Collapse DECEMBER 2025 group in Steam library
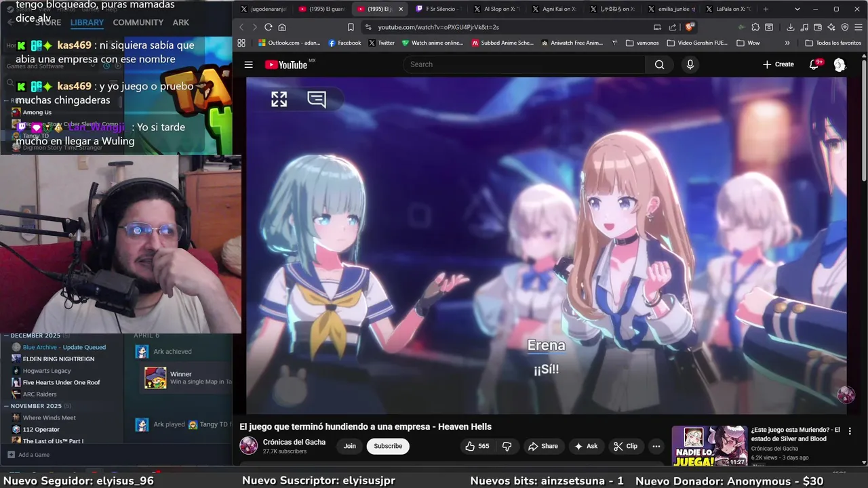This screenshot has height=488, width=868. (6, 335)
